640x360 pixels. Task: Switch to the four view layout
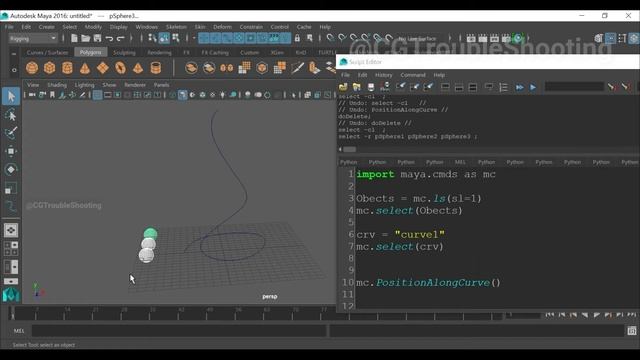coord(11,248)
